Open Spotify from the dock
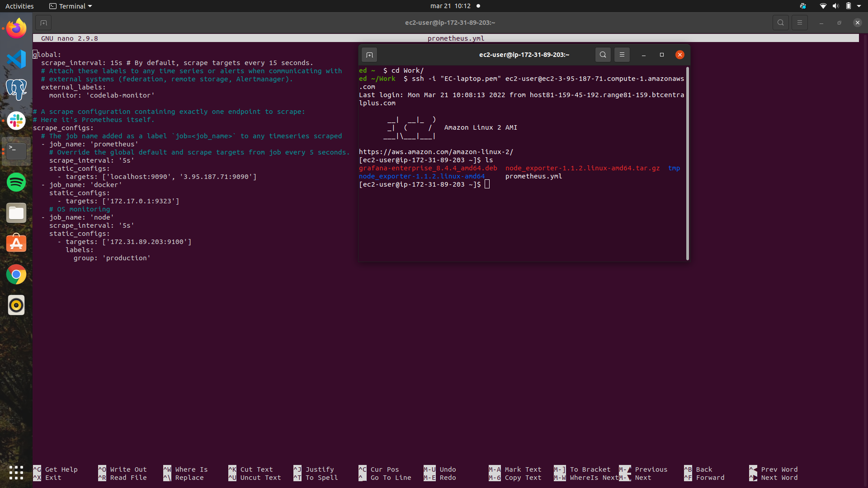The width and height of the screenshot is (868, 488). point(16,182)
